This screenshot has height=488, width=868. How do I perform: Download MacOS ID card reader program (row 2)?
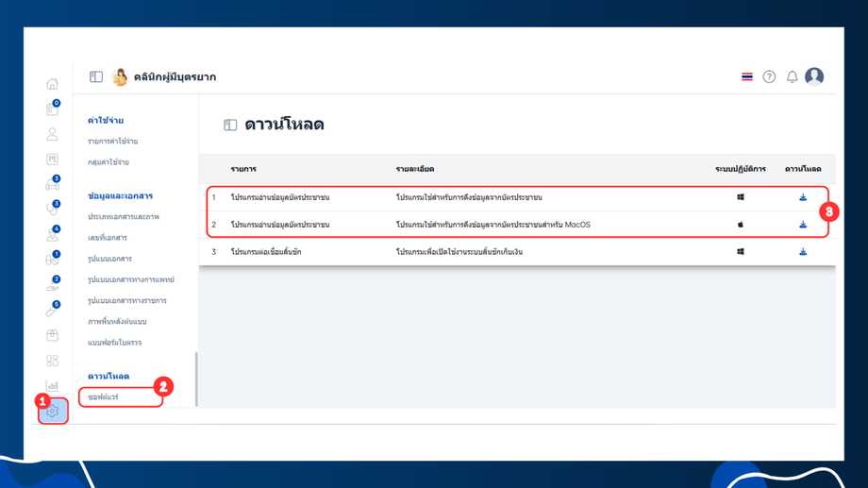[x=803, y=225]
